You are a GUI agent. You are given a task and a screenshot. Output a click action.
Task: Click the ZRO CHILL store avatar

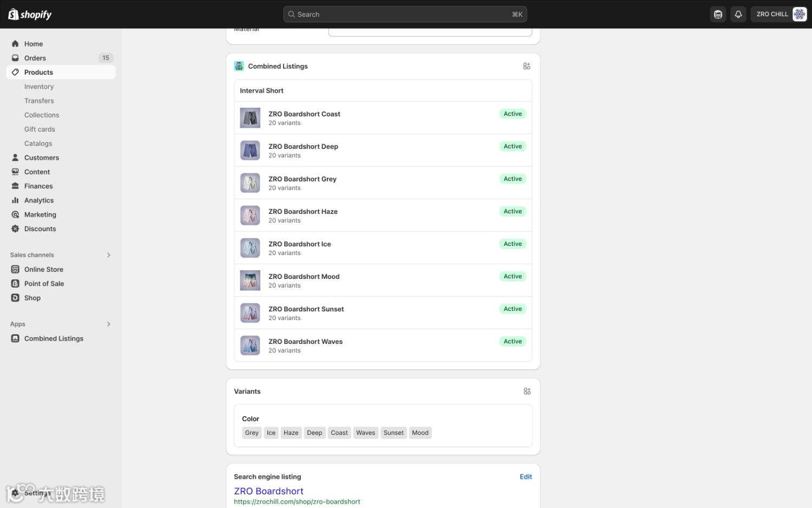point(799,14)
